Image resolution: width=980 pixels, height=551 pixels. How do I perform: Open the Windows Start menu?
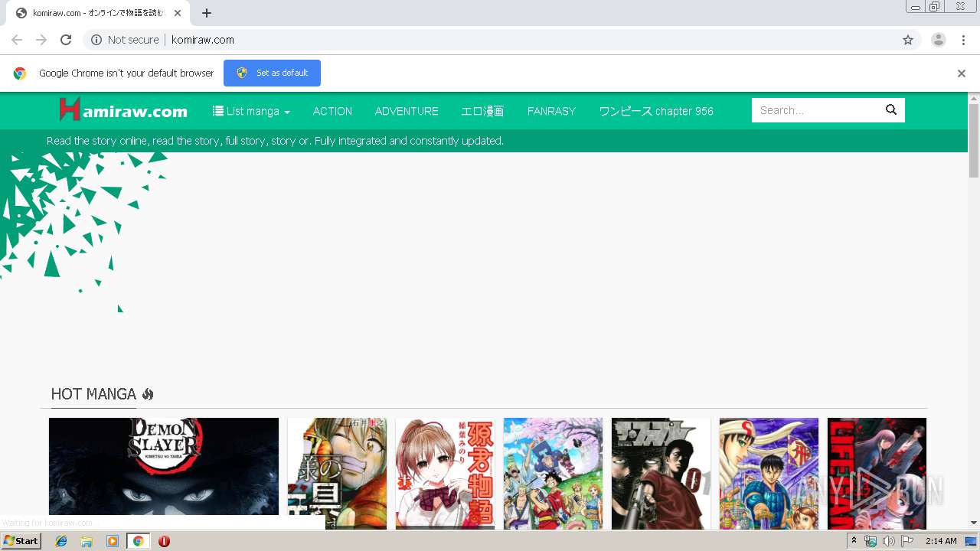tap(21, 540)
